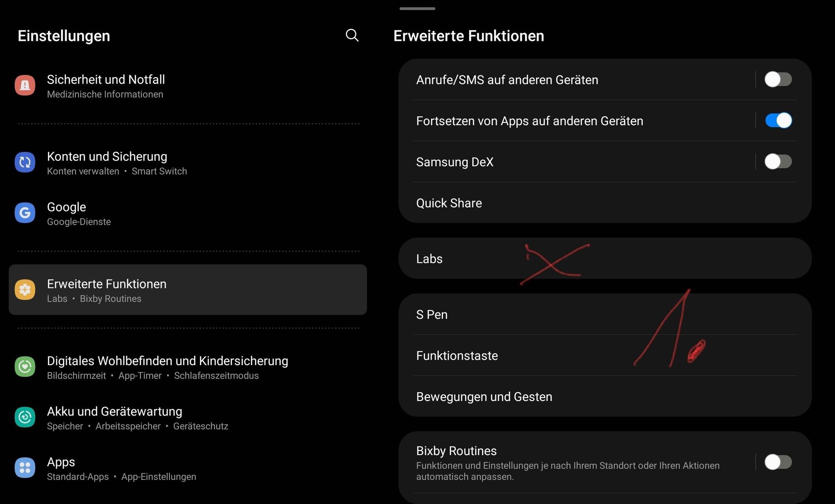Tap the blue Apps grid icon
This screenshot has width=835, height=504.
(x=25, y=468)
